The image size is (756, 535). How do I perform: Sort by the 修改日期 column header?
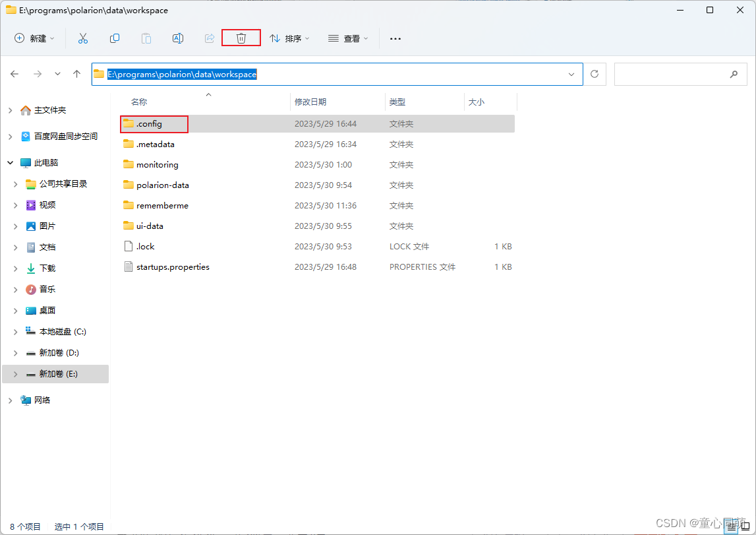310,102
